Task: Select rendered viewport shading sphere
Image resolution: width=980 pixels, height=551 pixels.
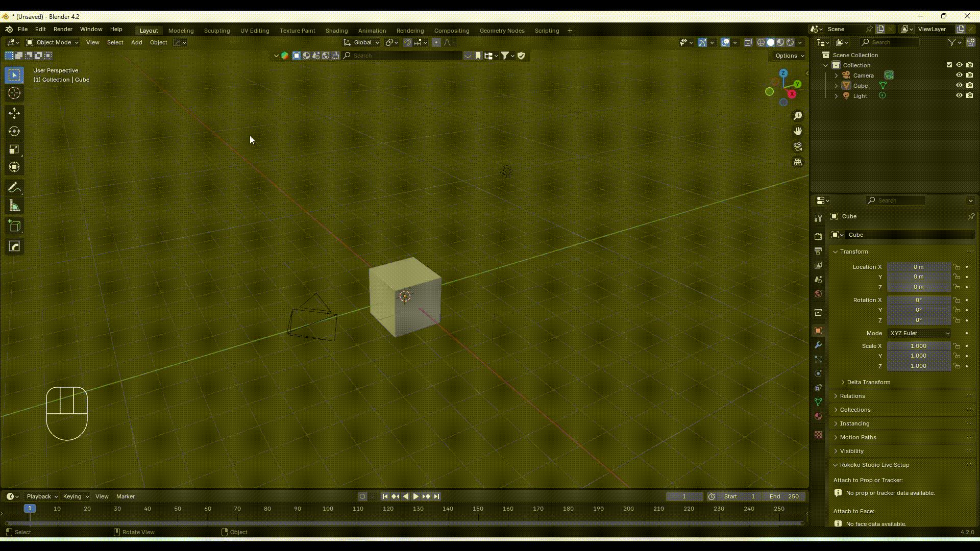Action: pos(790,42)
